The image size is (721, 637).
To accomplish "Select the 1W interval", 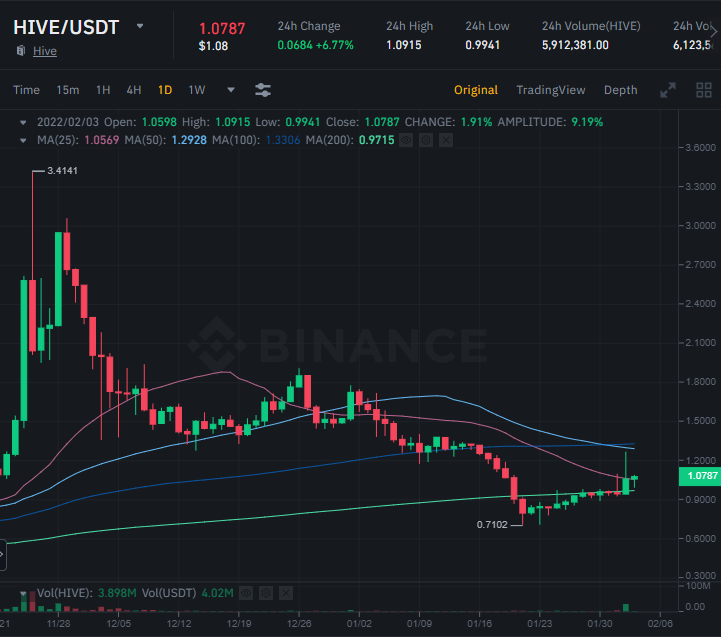I will click(x=197, y=90).
